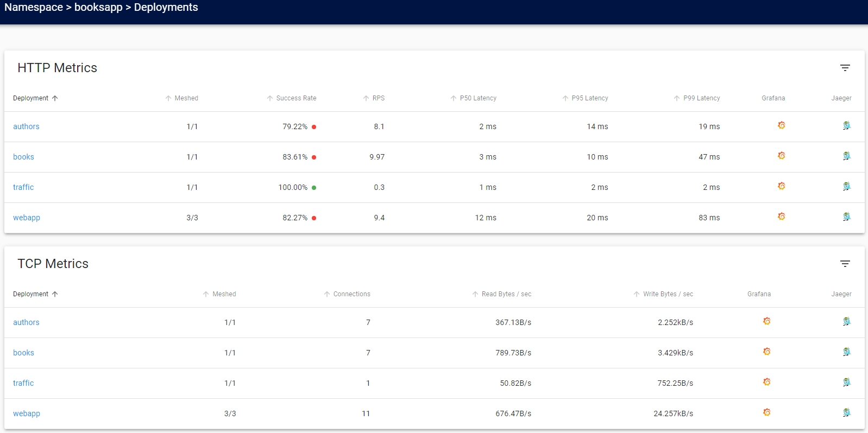Open the webapp deployment in TCP Metrics
Viewport: 868px width, 433px height.
27,413
